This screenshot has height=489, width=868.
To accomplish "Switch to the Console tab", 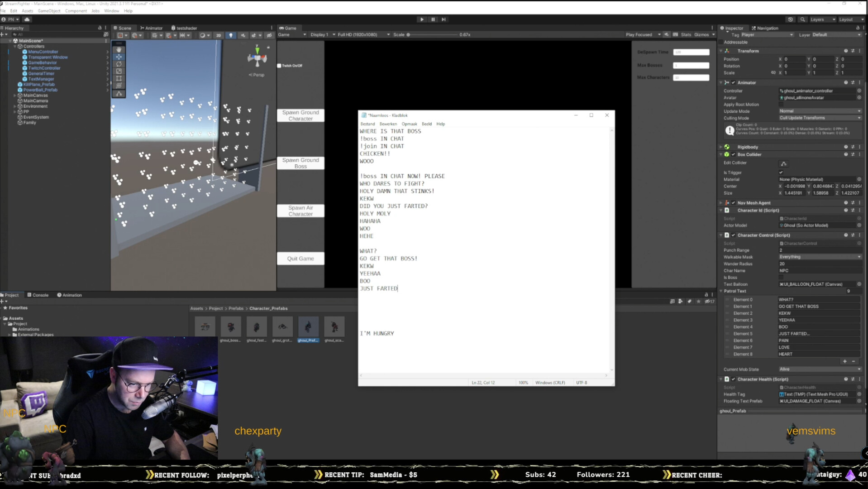I will tap(38, 295).
